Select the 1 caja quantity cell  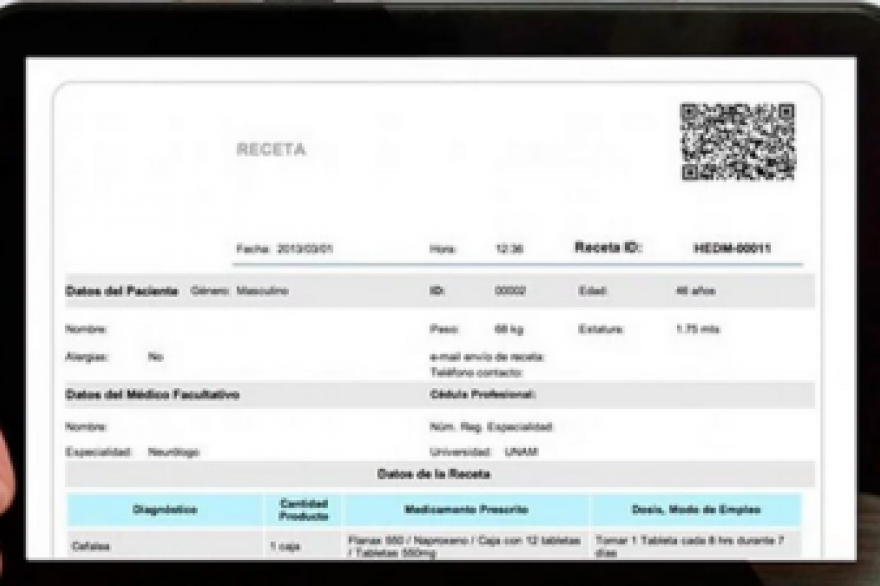304,546
